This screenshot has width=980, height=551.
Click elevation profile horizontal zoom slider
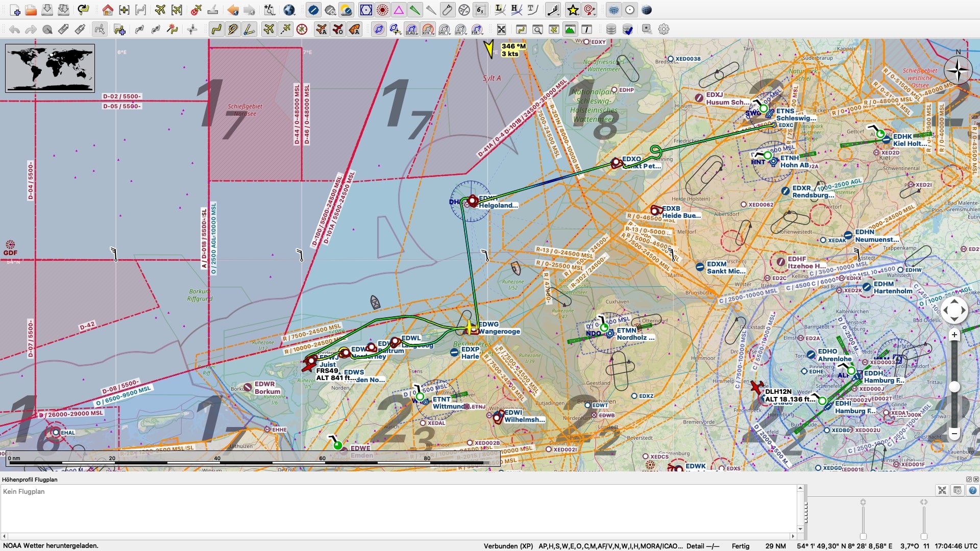click(924, 536)
